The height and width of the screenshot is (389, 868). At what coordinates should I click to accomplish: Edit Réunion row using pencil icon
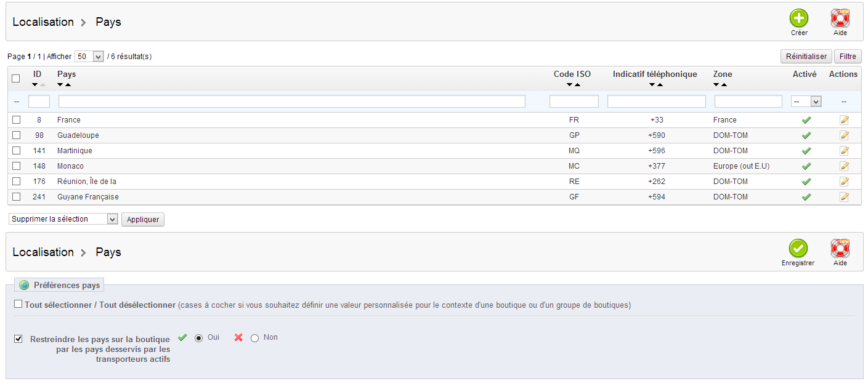pos(844,182)
